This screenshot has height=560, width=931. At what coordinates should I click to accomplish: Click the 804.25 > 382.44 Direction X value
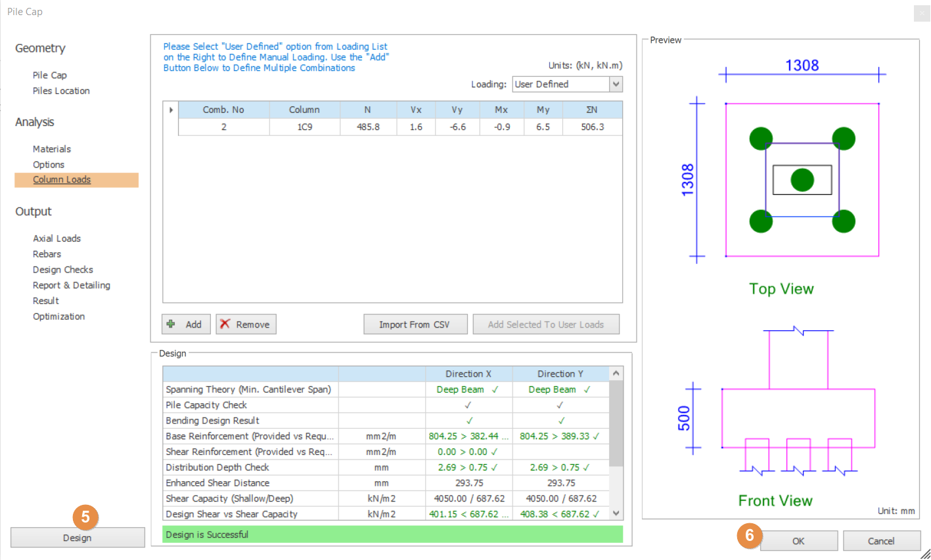[468, 436]
